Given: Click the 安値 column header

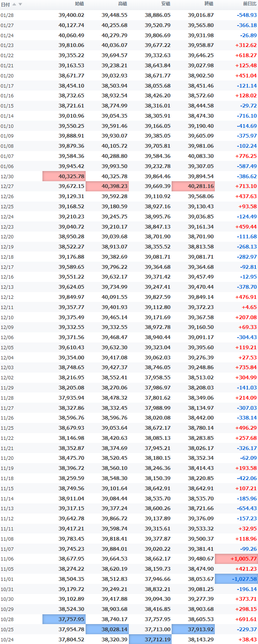Looking at the screenshot, I should 166,4.
